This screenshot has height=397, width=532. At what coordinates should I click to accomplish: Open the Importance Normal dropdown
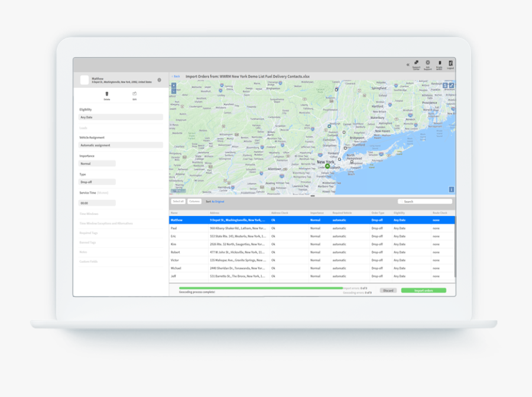pos(97,163)
